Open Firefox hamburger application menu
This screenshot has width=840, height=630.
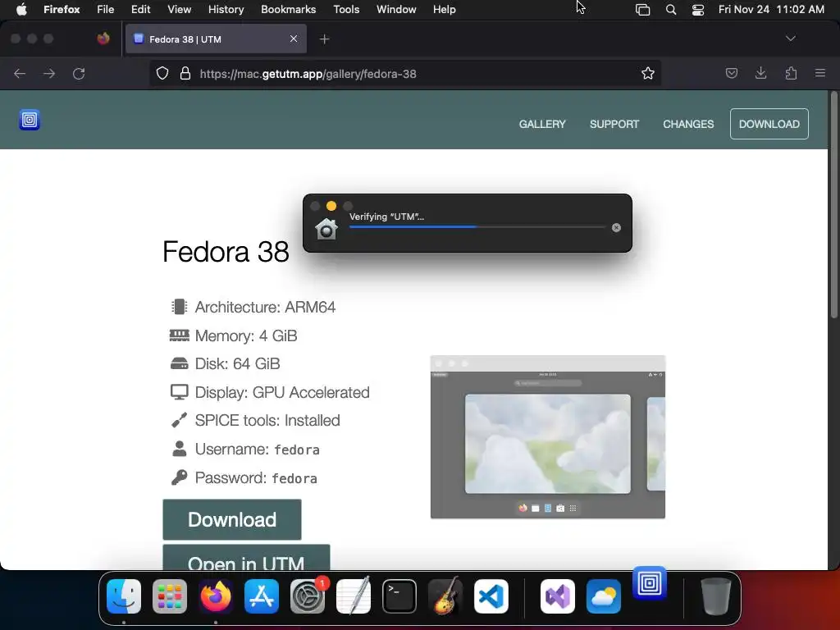tap(819, 73)
